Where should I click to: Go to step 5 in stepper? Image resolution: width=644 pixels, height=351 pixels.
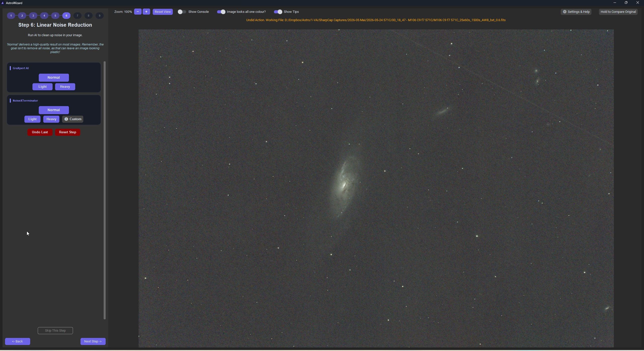pyautogui.click(x=55, y=16)
